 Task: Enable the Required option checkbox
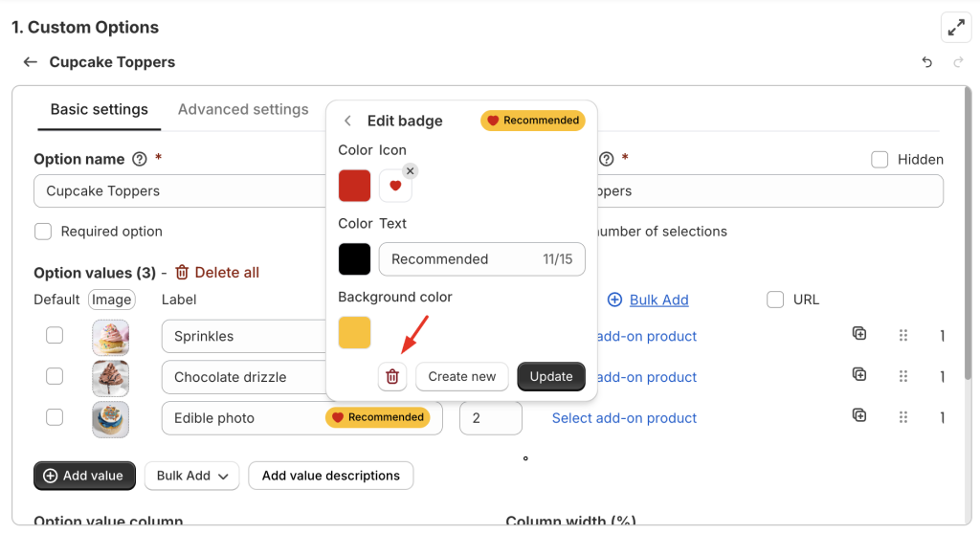[x=43, y=232]
